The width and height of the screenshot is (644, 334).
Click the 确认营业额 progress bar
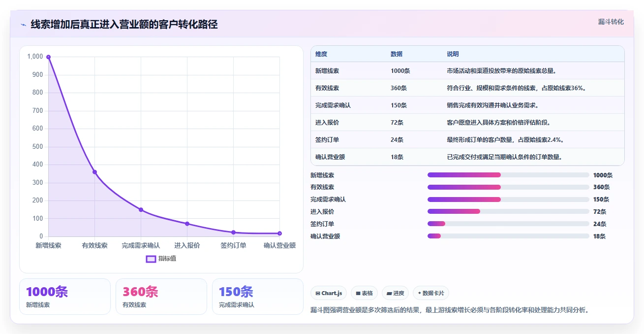(x=508, y=236)
